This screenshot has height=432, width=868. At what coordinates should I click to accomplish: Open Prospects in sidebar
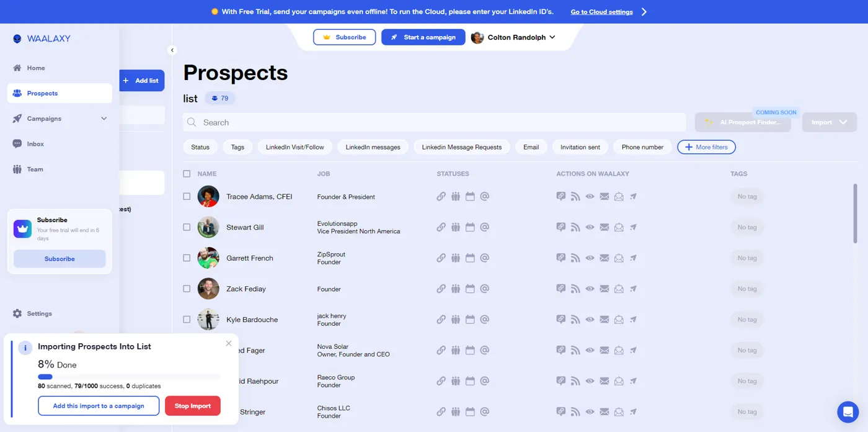coord(60,93)
